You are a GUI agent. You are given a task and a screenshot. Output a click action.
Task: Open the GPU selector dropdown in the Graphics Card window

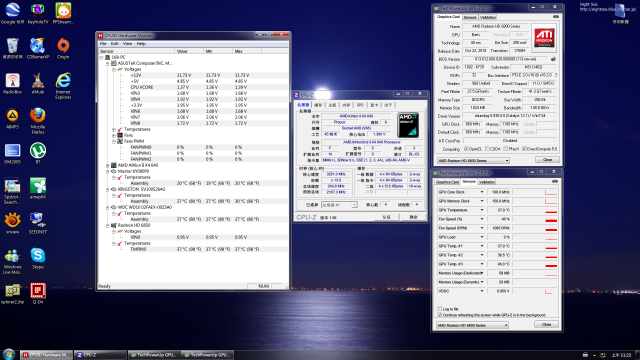point(473,160)
